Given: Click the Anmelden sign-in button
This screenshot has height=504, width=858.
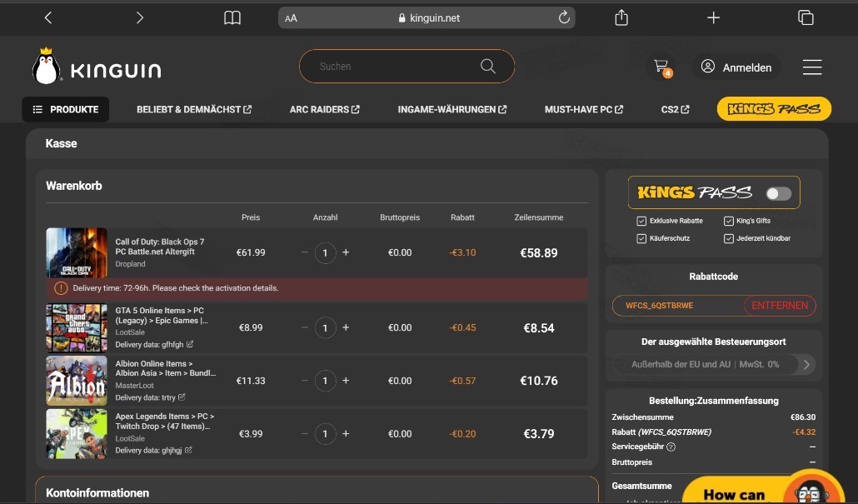Looking at the screenshot, I should click(x=736, y=67).
